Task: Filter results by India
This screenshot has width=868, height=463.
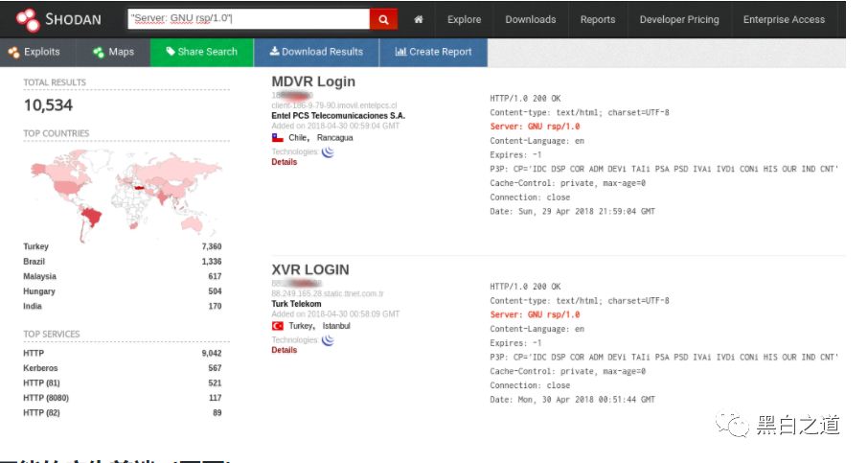Action: pos(33,306)
